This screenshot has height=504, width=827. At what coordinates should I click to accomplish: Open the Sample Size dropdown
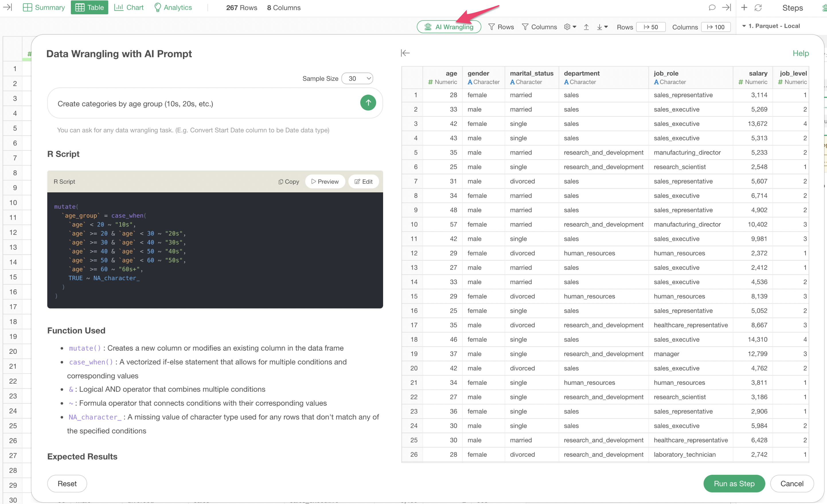coord(357,79)
